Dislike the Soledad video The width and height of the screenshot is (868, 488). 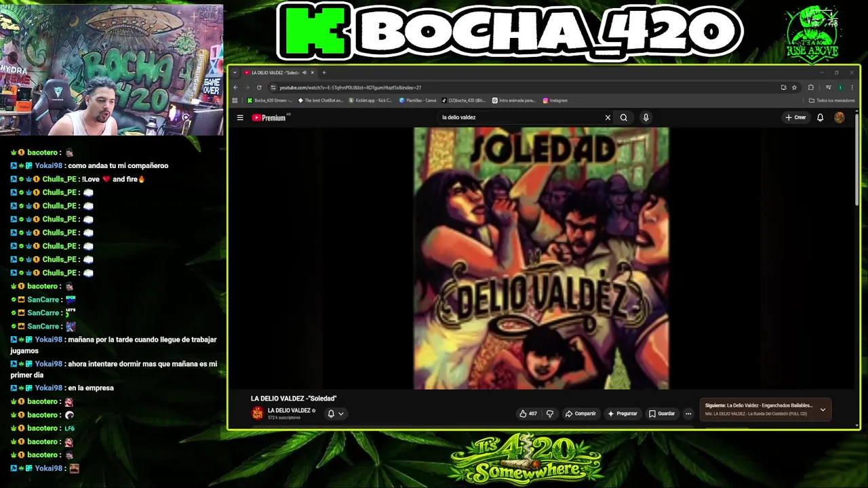550,413
